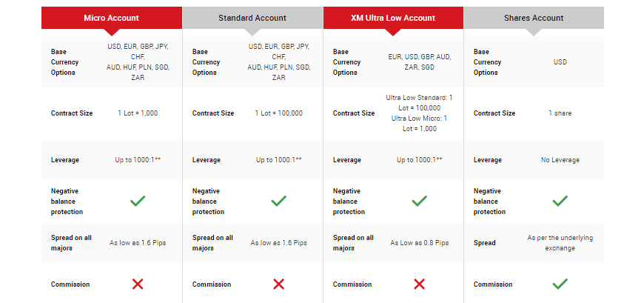The height and width of the screenshot is (303, 644).
Task: Click Shares Account 'Spread' label
Action: pos(484,243)
